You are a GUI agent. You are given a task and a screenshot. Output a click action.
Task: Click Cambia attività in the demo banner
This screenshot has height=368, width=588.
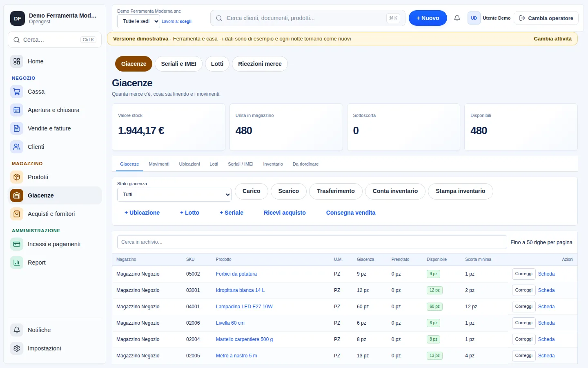point(553,39)
